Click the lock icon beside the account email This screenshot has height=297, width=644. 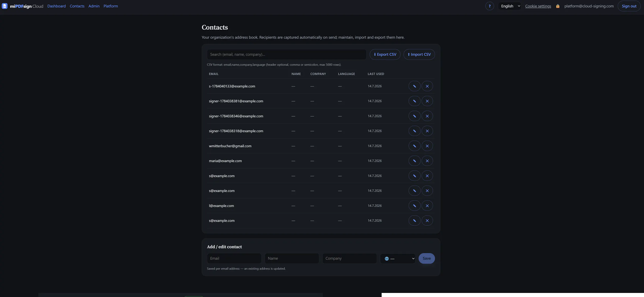(x=558, y=6)
